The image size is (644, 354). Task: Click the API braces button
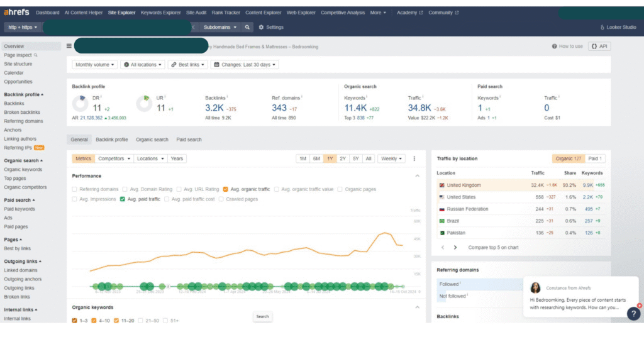point(599,46)
